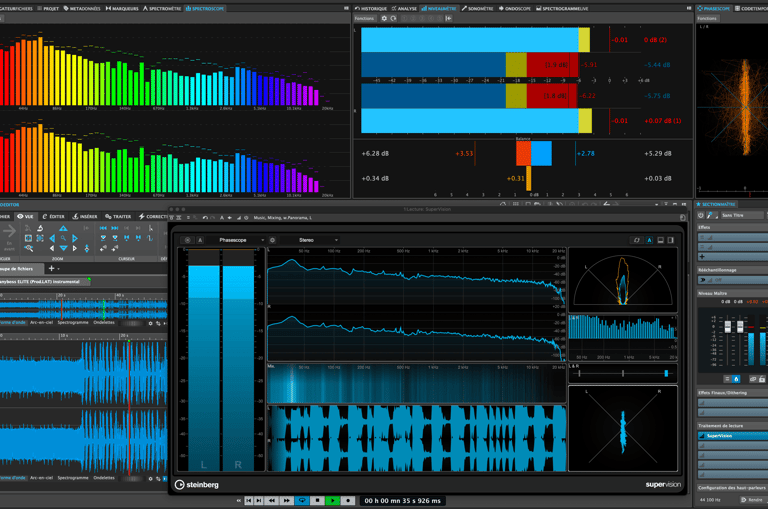Screen dimensions: 768x509
Task: Click the undo icon in plugin toolbar
Action: click(205, 218)
